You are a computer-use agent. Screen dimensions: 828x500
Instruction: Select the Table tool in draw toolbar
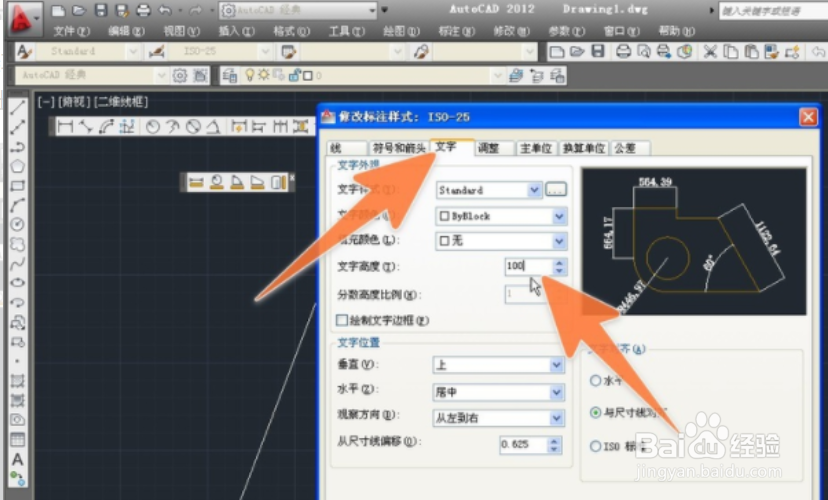(17, 439)
